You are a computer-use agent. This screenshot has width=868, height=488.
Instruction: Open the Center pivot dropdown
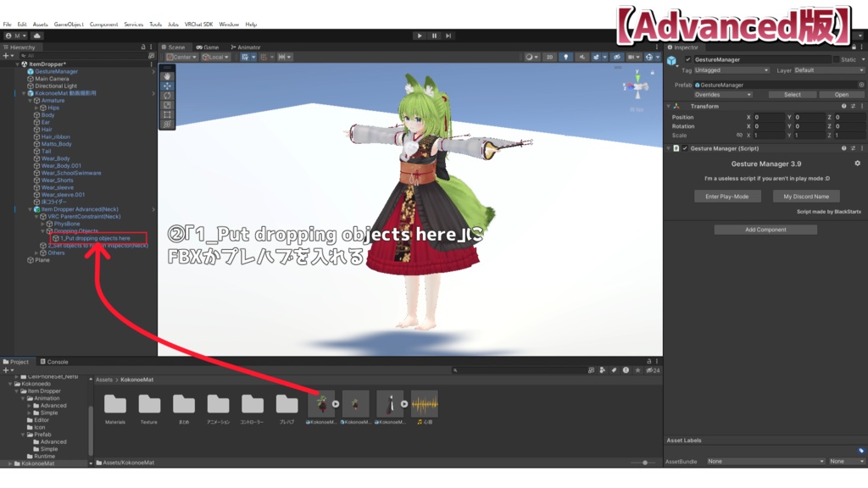[181, 57]
